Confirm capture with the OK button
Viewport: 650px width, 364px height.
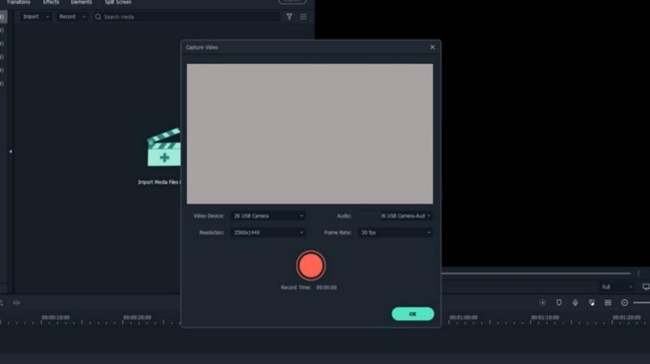coord(412,314)
